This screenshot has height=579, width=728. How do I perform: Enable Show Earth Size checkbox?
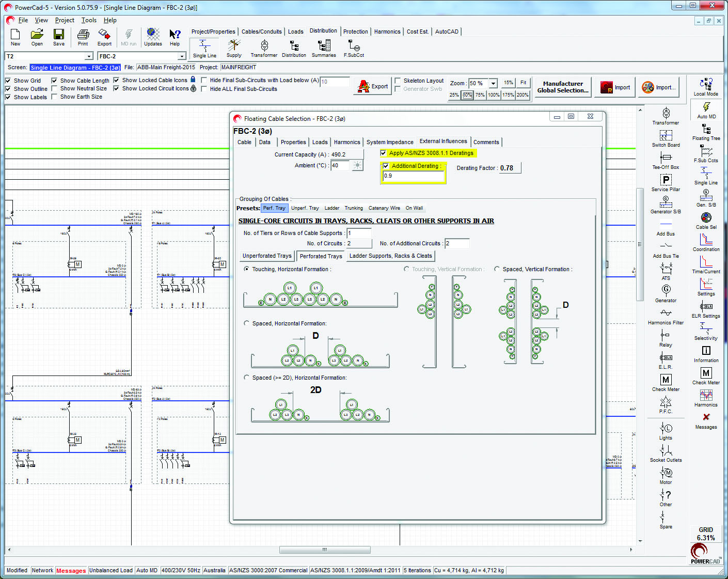pos(54,97)
